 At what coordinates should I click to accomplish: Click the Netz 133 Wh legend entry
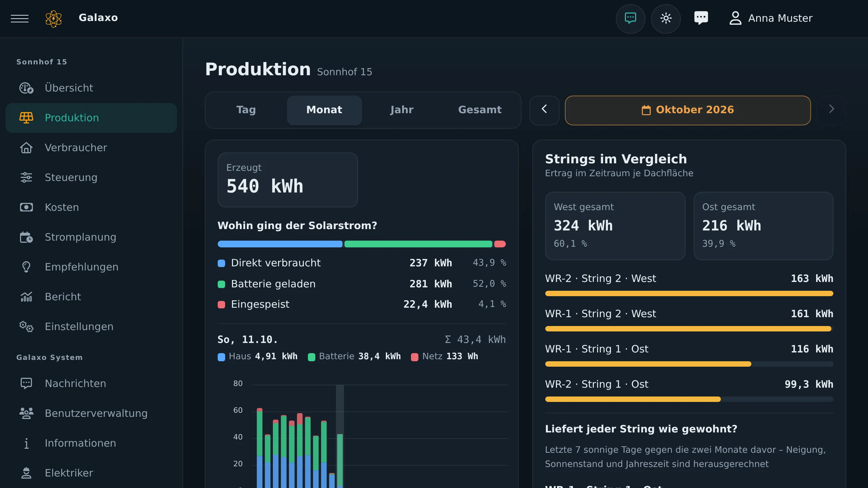[x=445, y=357]
